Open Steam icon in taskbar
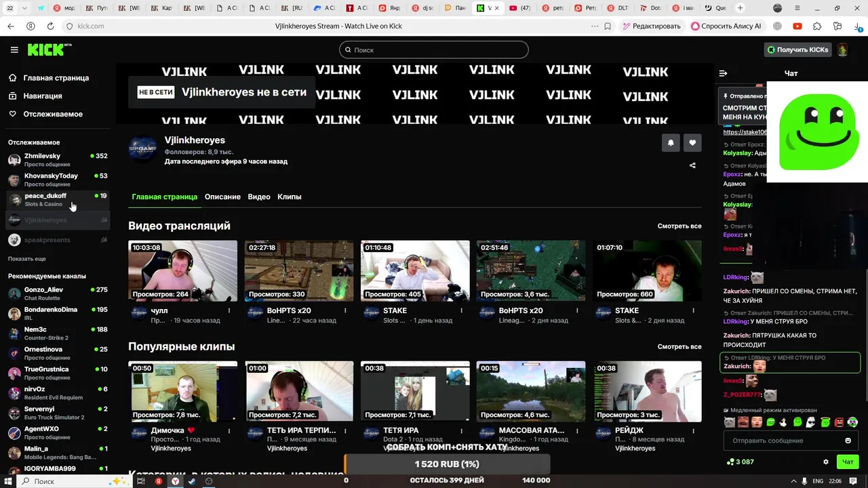Image resolution: width=868 pixels, height=488 pixels. (x=192, y=481)
